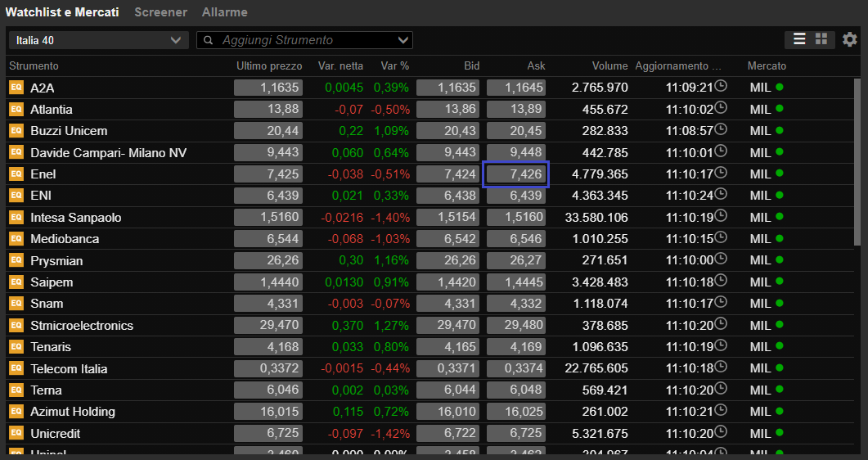Viewport: 868px width, 460px height.
Task: Sort by the Var % column header
Action: coord(394,66)
